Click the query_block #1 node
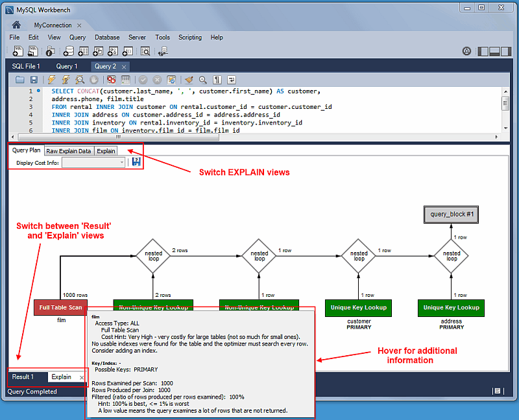The height and width of the screenshot is (420, 519). pyautogui.click(x=452, y=214)
